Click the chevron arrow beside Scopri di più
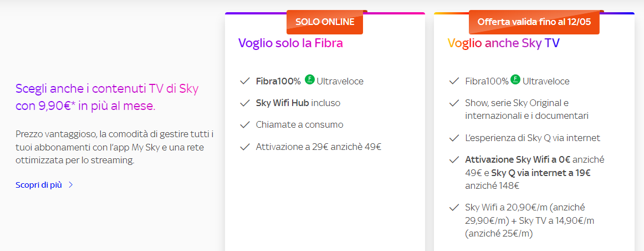The image size is (644, 251). click(x=70, y=185)
